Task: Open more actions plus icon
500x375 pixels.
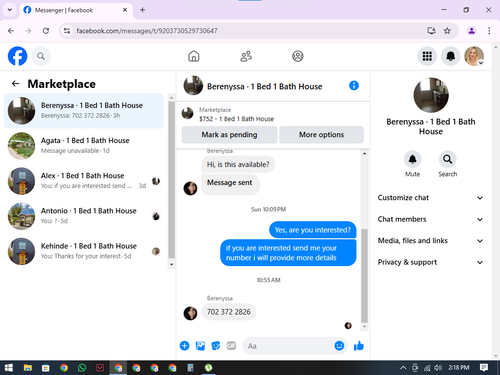Action: point(184,346)
